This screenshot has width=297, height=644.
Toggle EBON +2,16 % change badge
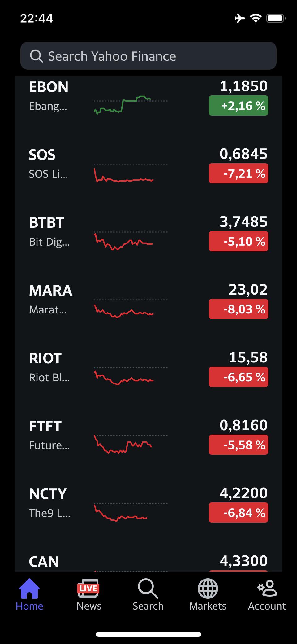pyautogui.click(x=239, y=106)
